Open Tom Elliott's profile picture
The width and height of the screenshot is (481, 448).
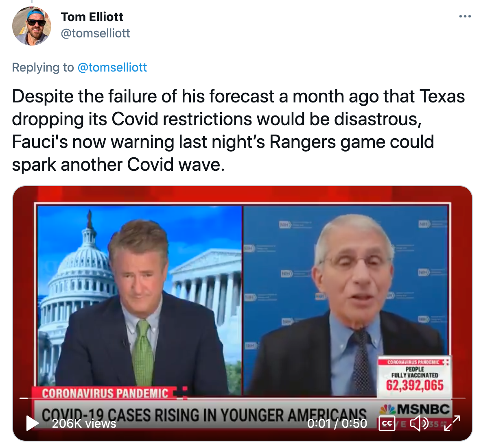click(32, 26)
